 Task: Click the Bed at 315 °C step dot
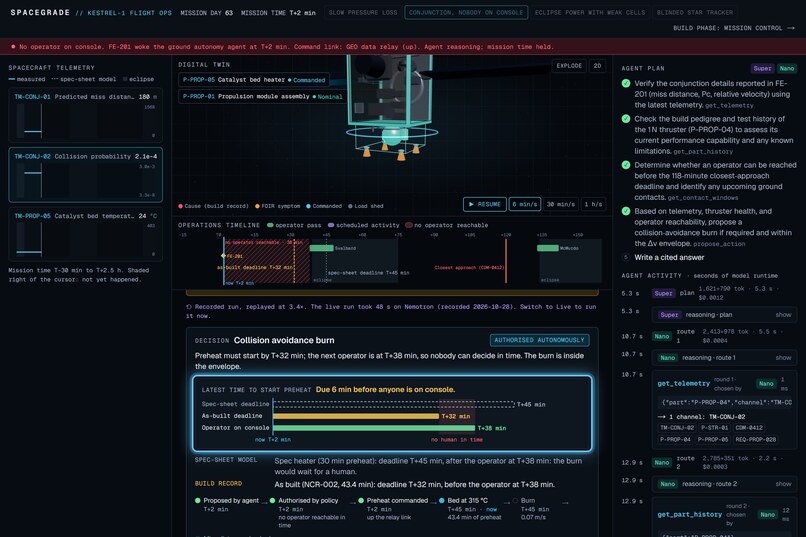442,501
